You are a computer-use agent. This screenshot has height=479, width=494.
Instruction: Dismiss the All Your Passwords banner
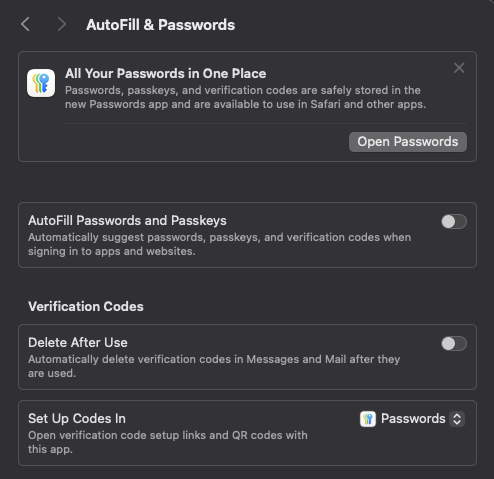coord(459,68)
